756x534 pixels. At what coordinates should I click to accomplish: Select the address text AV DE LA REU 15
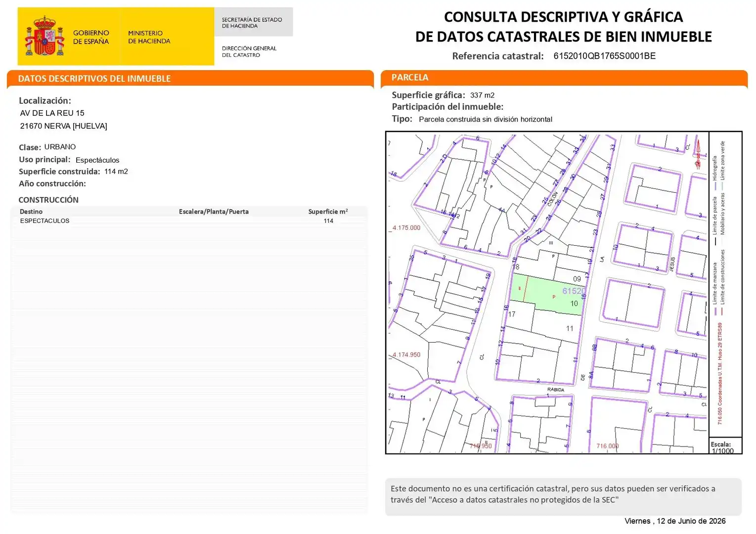coord(52,113)
